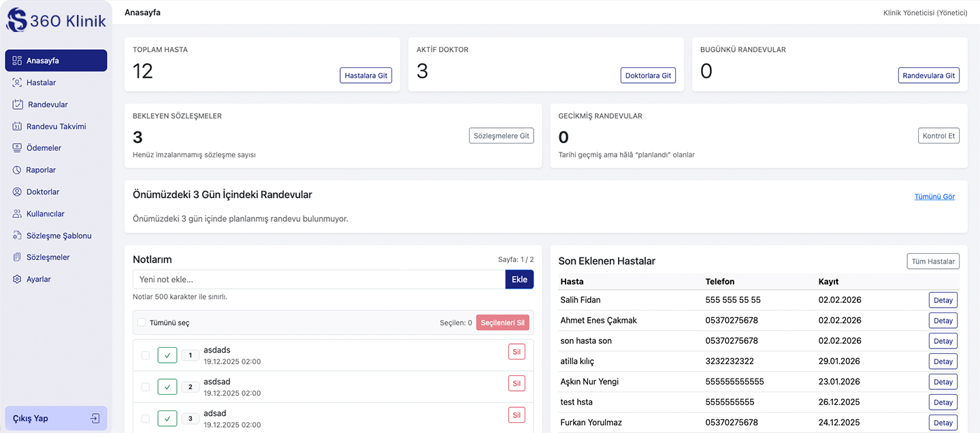Go to Sözleşmeler in the sidebar
980x433 pixels.
tap(48, 257)
